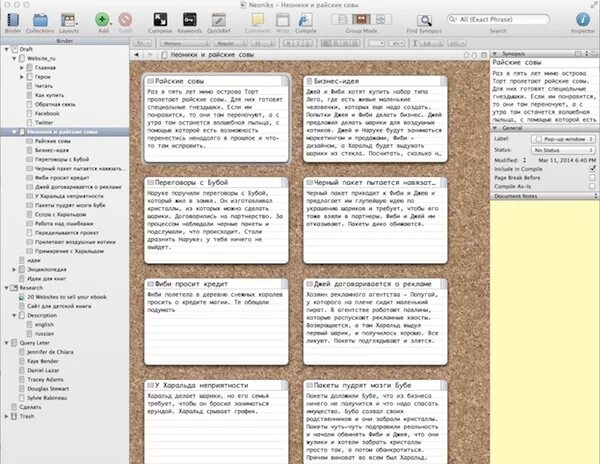Screen dimensions: 600x464
Task: Expand the Герои item in the binder
Action: 22,77
